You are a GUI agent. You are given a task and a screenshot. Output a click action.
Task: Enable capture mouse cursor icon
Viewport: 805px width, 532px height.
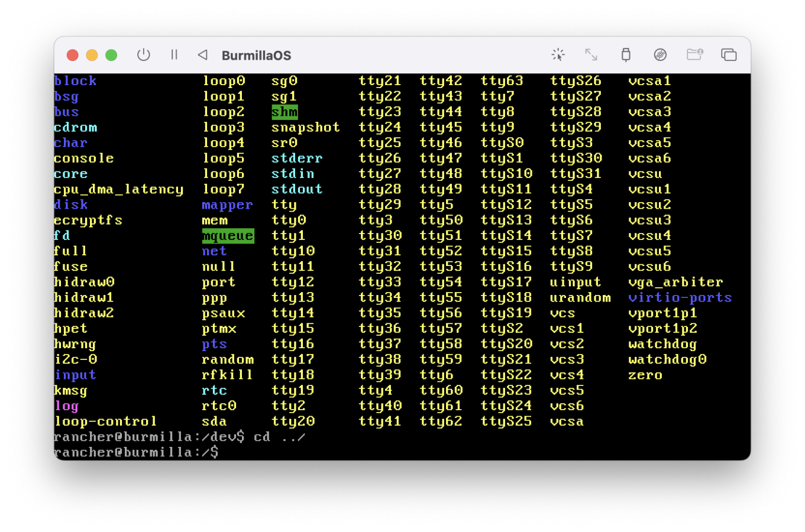point(558,55)
